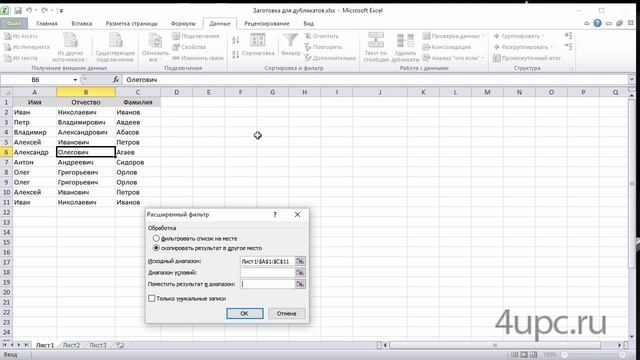Click the Save icon in quick access toolbar
640x360 pixels.
click(18, 11)
